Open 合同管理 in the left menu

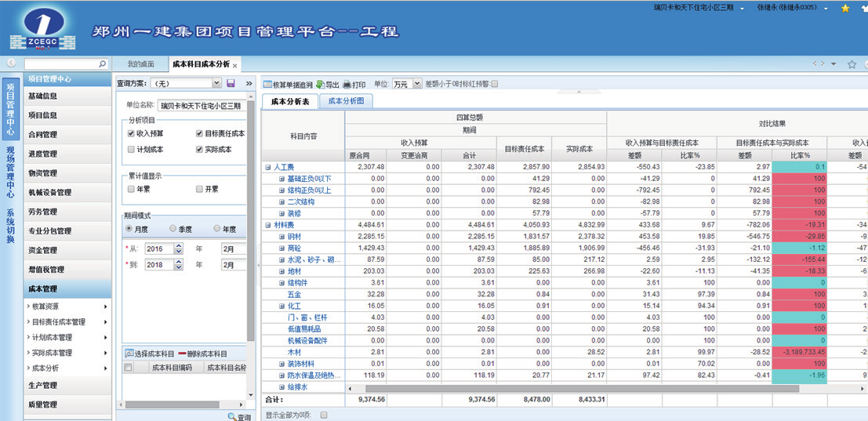(x=43, y=135)
